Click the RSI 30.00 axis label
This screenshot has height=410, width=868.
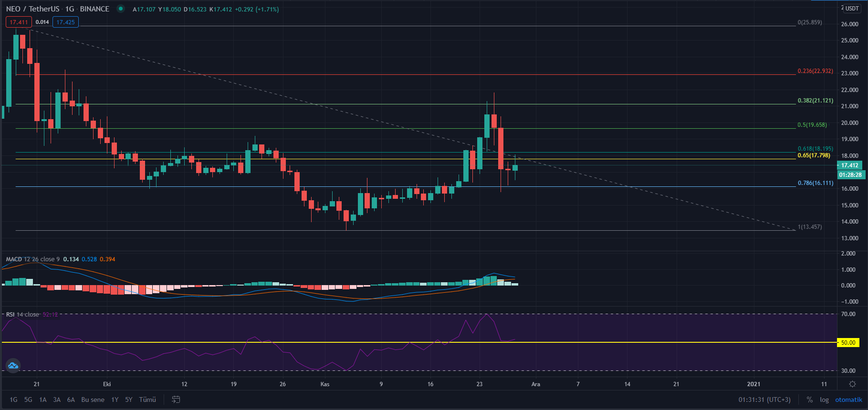pos(848,370)
